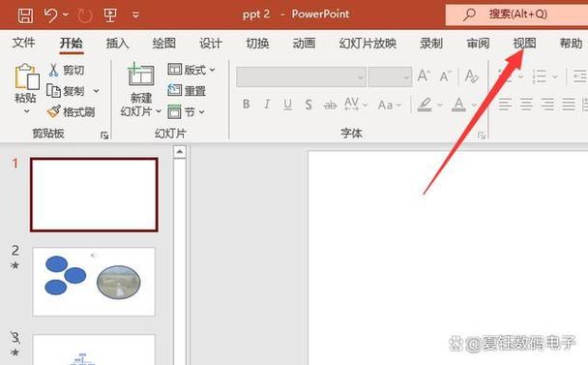The height and width of the screenshot is (365, 588).
Task: Select slide 3 thumbnail
Action: pyautogui.click(x=94, y=350)
